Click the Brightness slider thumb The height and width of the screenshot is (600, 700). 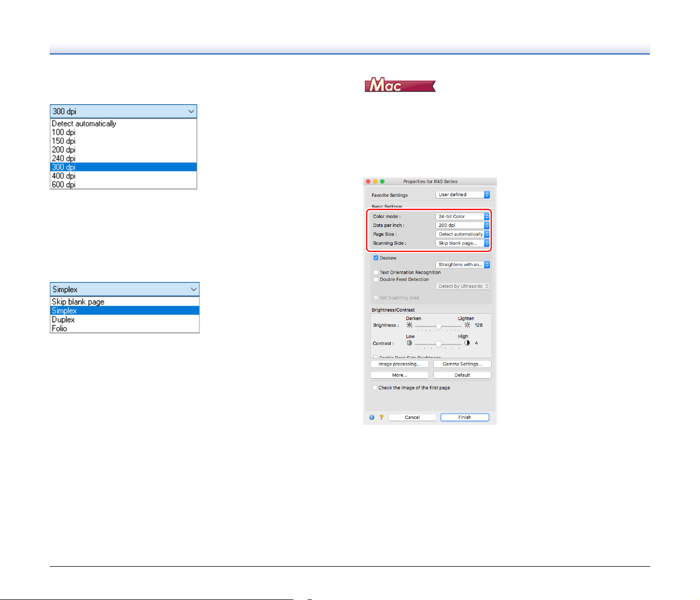(x=438, y=326)
